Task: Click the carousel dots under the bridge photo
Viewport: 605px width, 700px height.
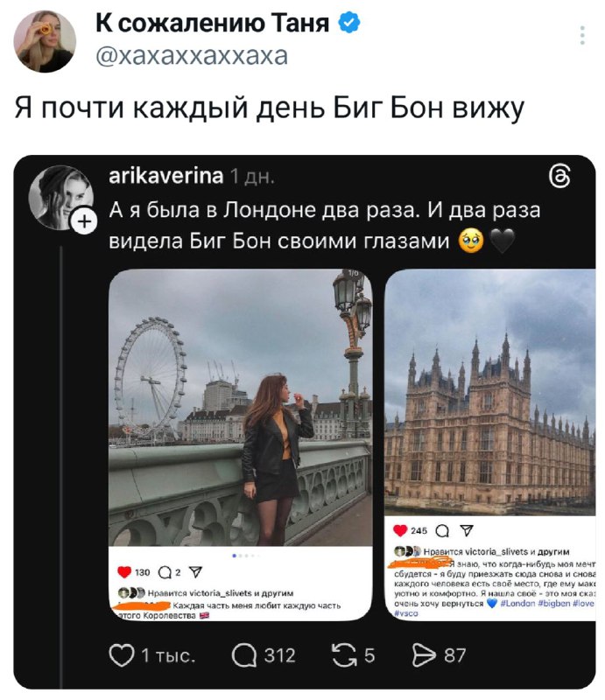Action: [x=240, y=556]
